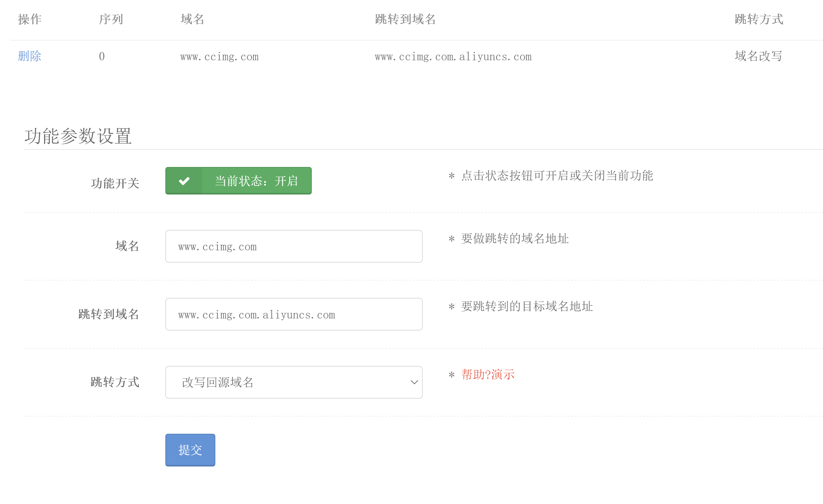The image size is (823, 504).
Task: Click the 跳转到域名 column header
Action: tap(405, 19)
